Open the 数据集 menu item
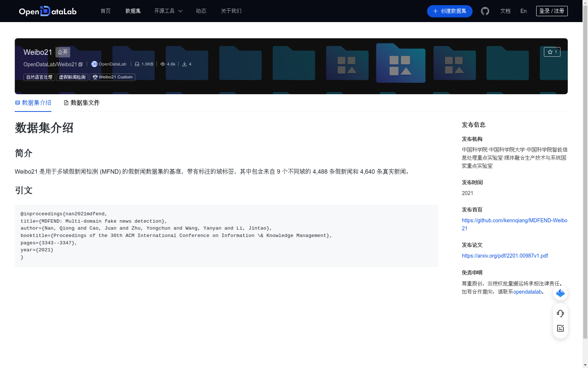This screenshot has height=368, width=588. tap(133, 11)
